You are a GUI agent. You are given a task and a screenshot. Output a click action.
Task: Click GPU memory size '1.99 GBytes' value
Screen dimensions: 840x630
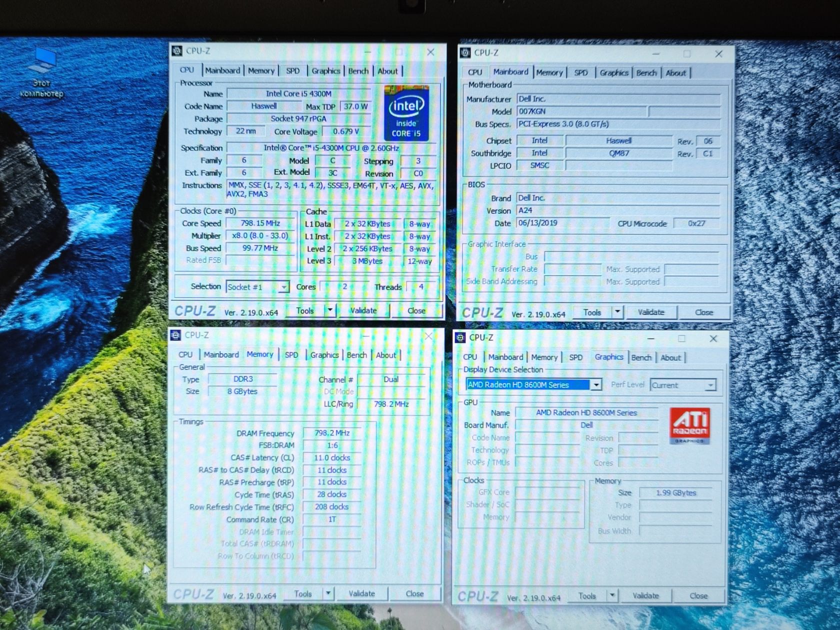(676, 492)
